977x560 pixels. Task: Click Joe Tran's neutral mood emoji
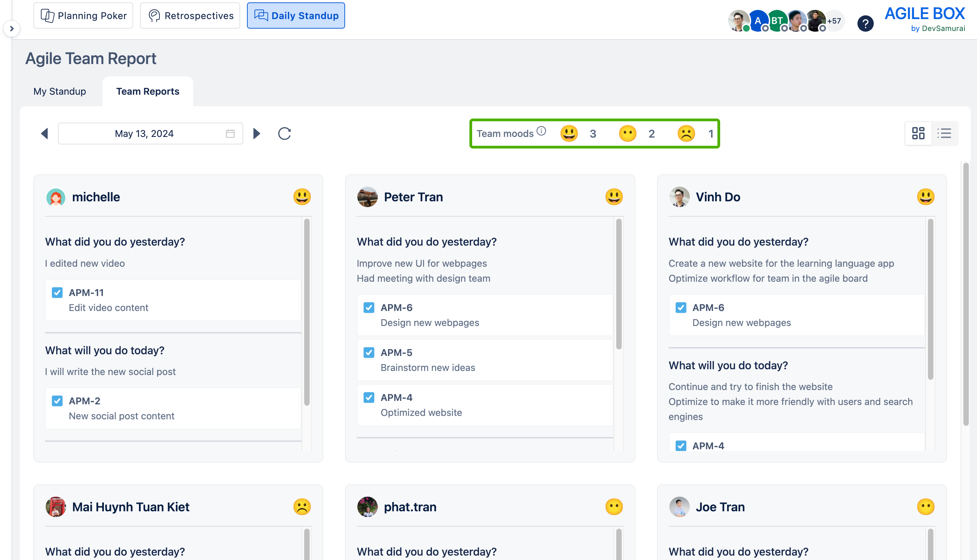click(926, 507)
